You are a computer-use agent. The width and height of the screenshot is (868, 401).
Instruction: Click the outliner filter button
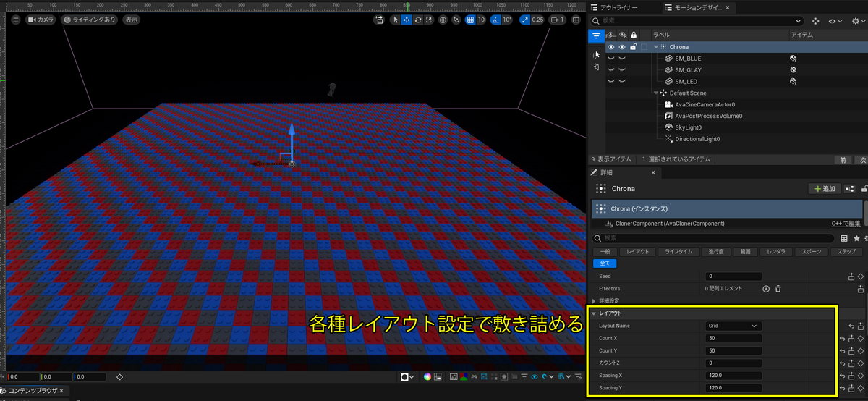[x=595, y=35]
